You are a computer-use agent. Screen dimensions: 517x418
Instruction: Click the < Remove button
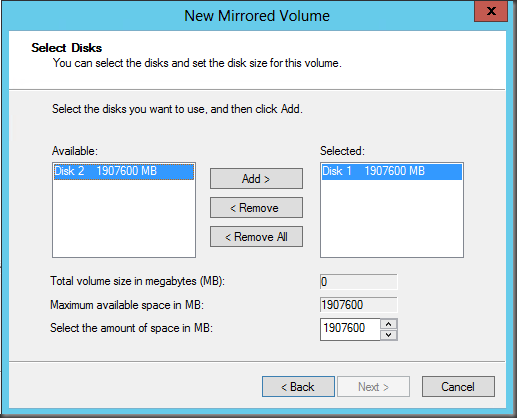point(256,208)
